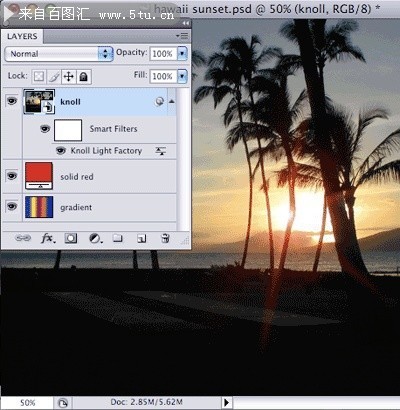Click smart filter indicator on knoll layer
The height and width of the screenshot is (410, 400).
tap(159, 102)
